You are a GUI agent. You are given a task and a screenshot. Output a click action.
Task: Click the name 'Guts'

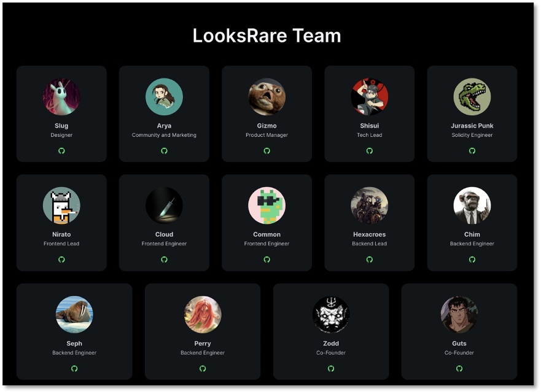[459, 344]
